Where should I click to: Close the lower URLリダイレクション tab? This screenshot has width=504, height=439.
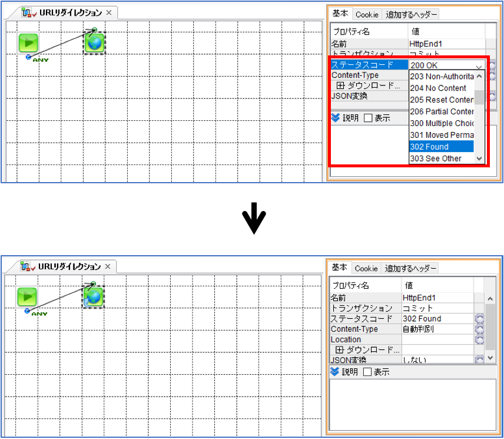click(x=108, y=266)
